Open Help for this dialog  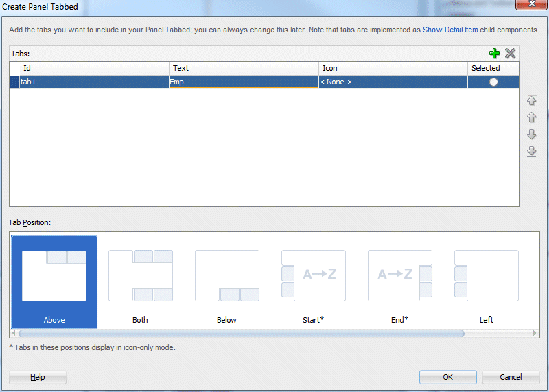click(38, 377)
